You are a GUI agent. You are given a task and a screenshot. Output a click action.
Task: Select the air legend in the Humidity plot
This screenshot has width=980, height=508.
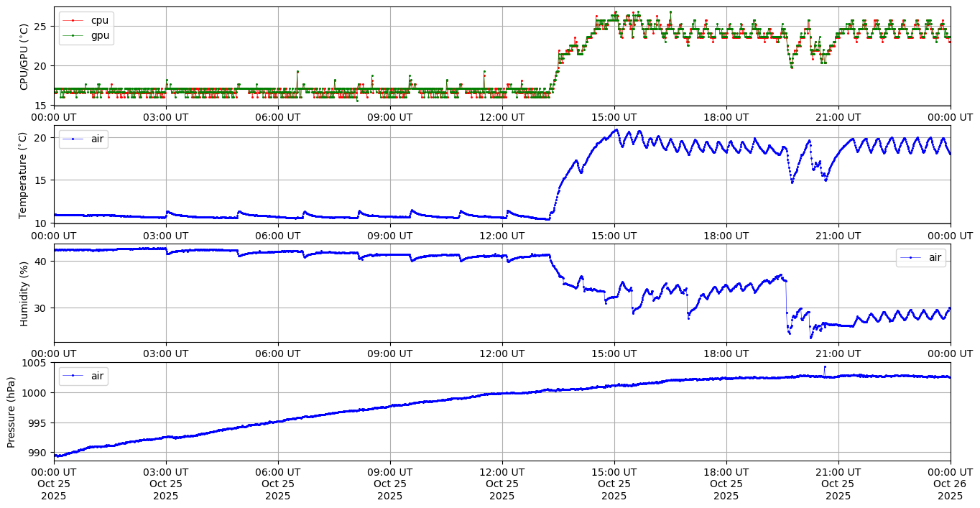point(920,257)
